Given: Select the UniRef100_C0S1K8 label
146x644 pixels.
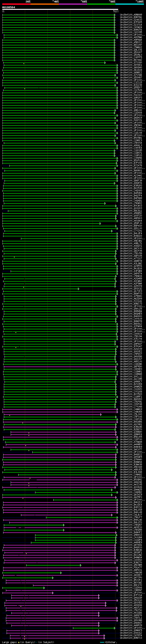Looking at the screenshot, I should [x=131, y=392].
